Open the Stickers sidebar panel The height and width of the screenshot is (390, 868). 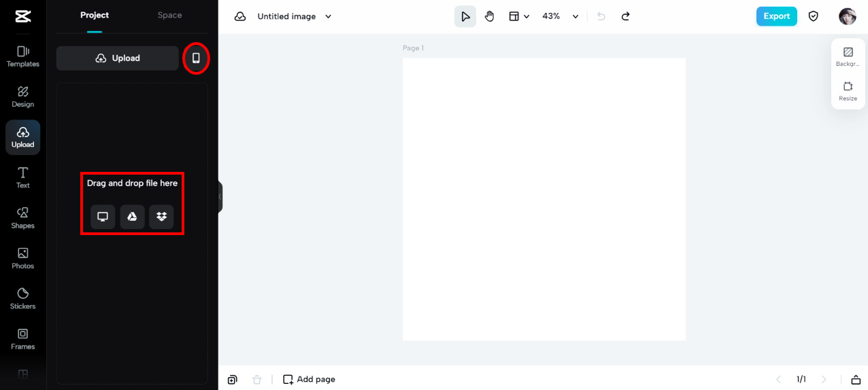(23, 298)
